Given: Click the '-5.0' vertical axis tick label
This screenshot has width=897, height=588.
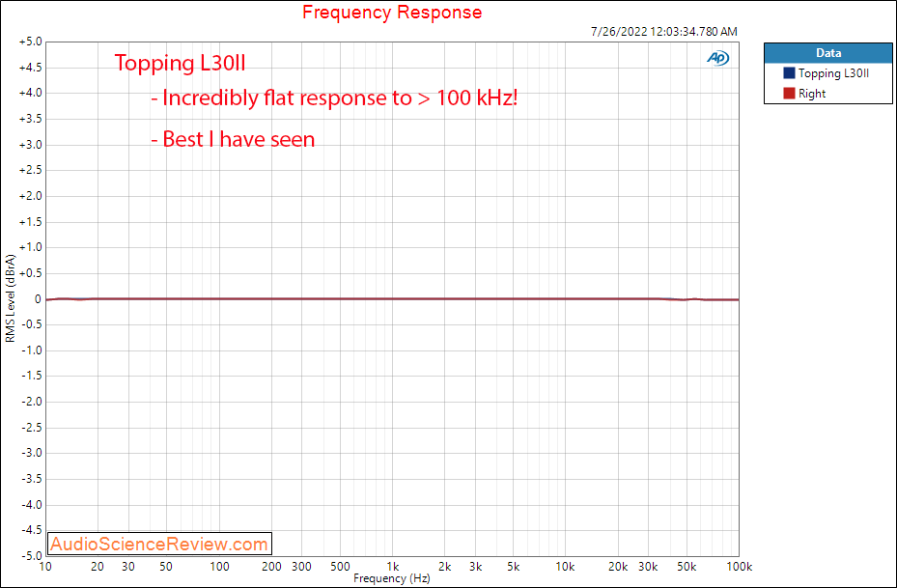Looking at the screenshot, I should click(32, 555).
